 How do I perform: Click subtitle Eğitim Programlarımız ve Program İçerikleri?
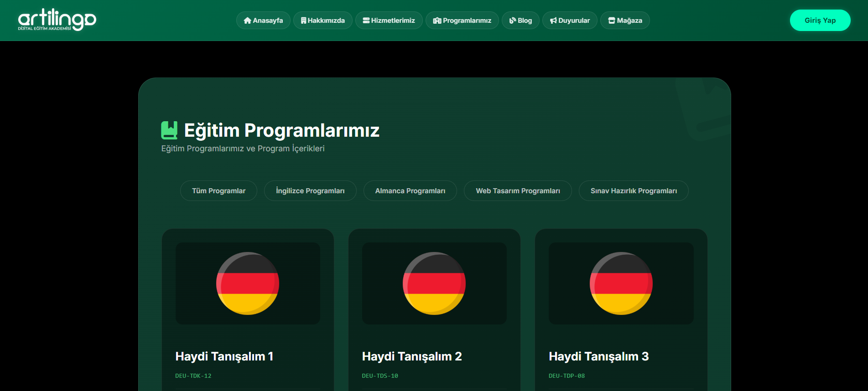[x=243, y=149]
